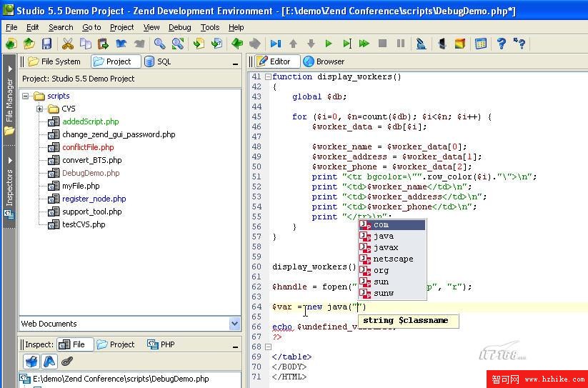Screen dimensions: 588x388
Task: Open the File menu
Action: 11,27
